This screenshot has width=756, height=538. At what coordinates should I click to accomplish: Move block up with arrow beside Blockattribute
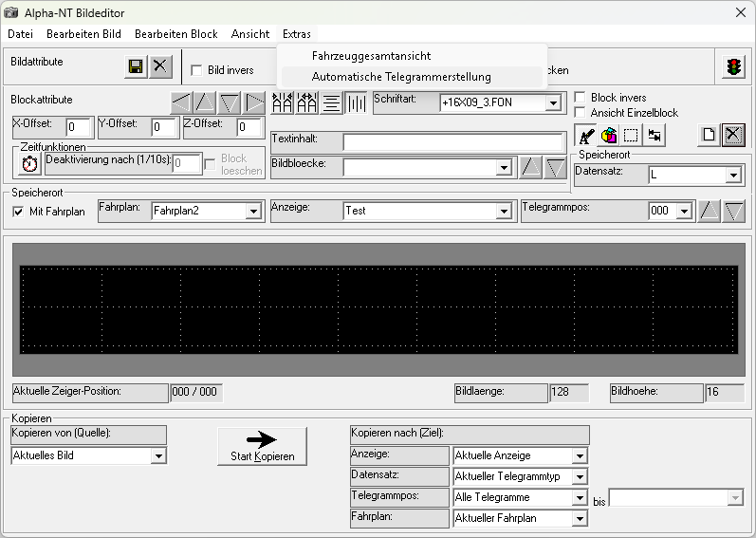[206, 102]
